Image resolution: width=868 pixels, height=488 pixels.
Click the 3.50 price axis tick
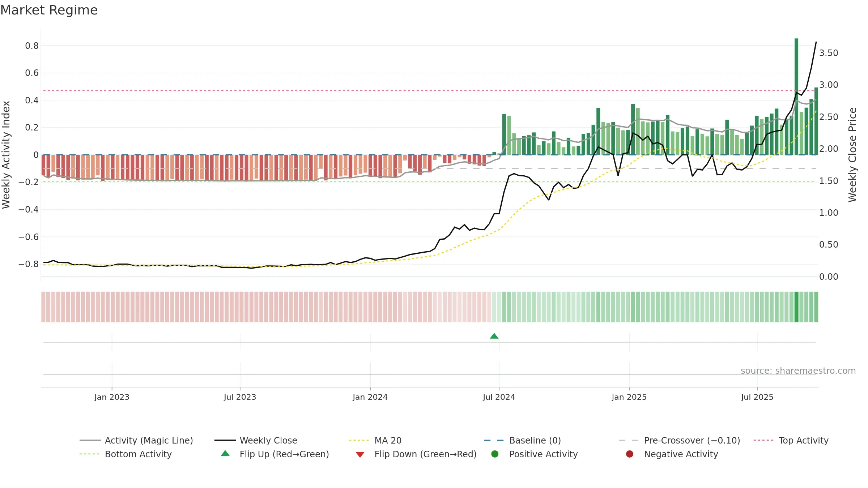829,53
